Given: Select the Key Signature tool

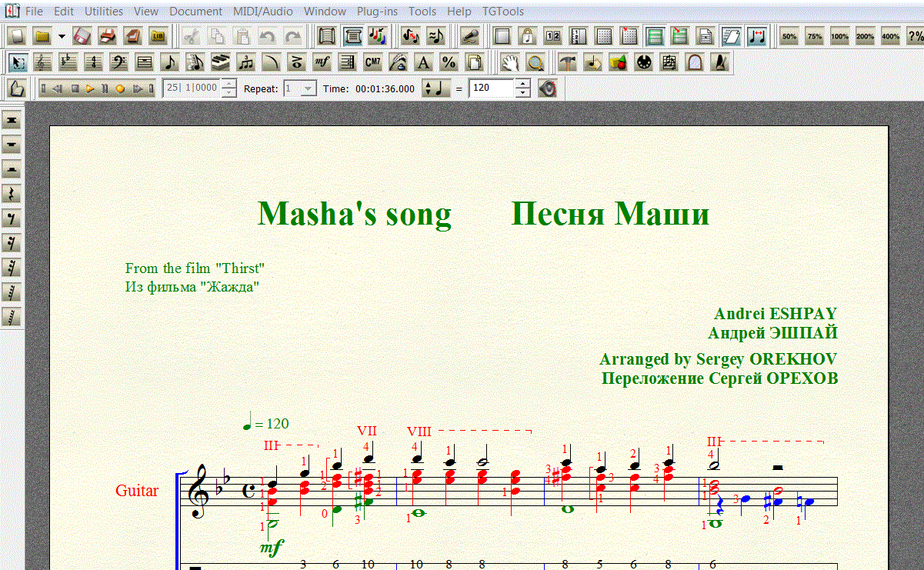Looking at the screenshot, I should click(x=68, y=62).
